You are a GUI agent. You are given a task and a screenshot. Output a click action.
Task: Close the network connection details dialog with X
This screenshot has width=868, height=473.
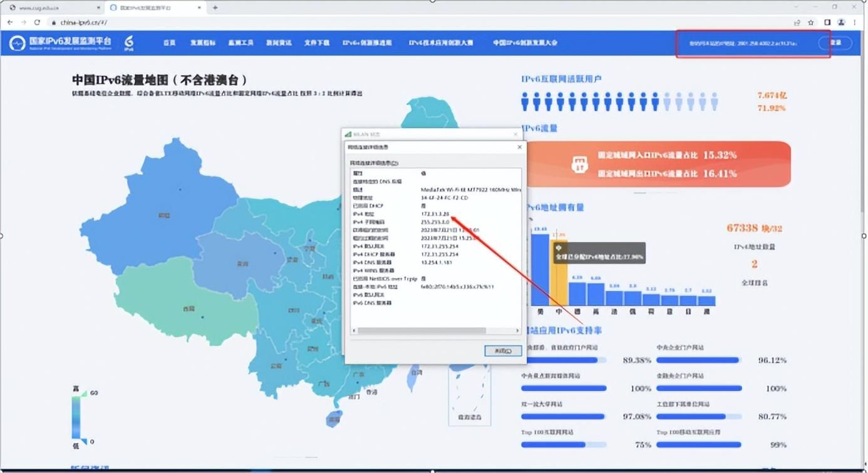click(519, 147)
